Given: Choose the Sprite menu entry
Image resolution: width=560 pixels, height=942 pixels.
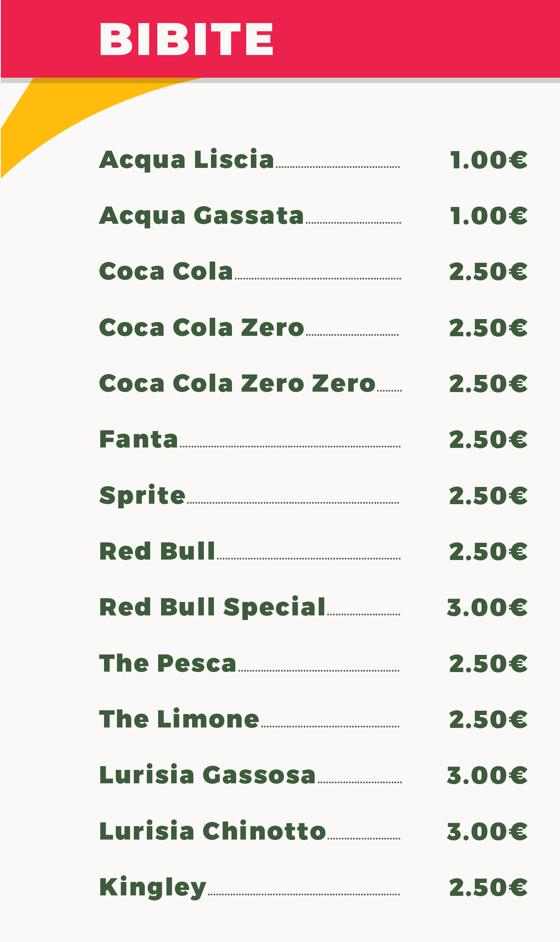Looking at the screenshot, I should [142, 496].
